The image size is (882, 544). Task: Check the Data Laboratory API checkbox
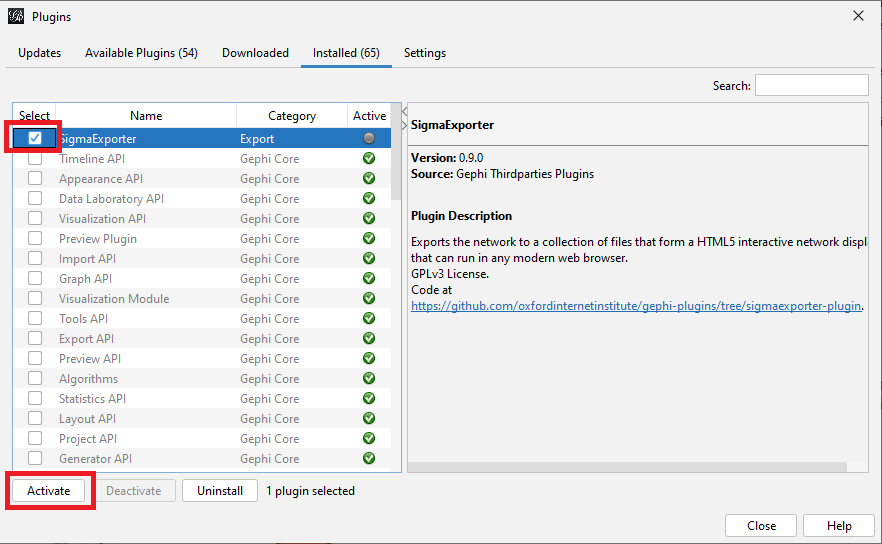pyautogui.click(x=35, y=199)
